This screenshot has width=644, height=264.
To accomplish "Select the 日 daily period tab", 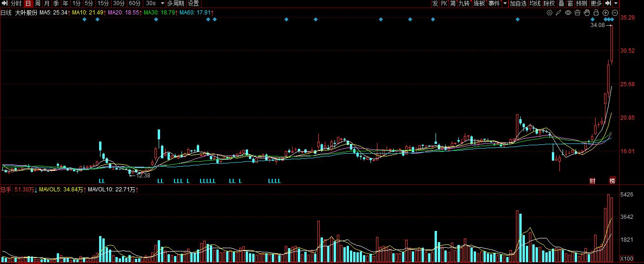I will click(28, 3).
